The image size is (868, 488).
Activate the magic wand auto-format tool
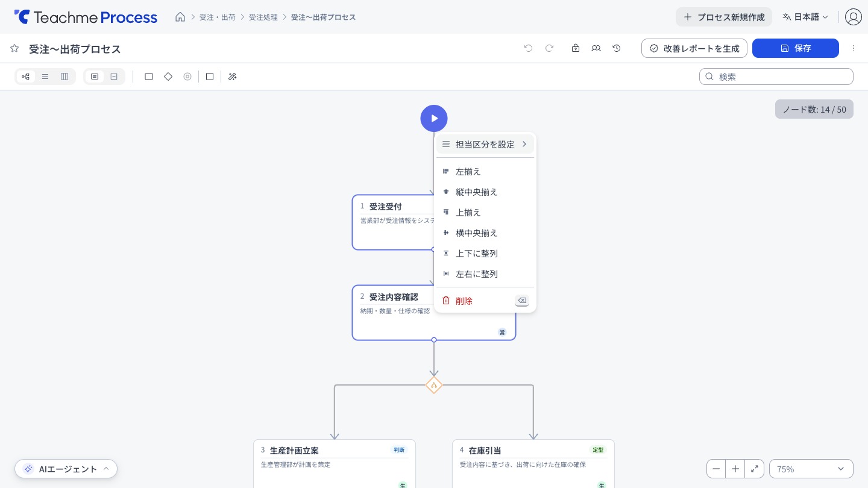[232, 77]
